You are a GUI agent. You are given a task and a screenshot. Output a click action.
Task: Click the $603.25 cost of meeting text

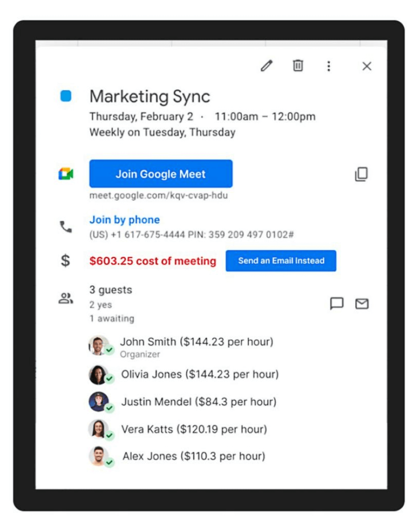[153, 261]
